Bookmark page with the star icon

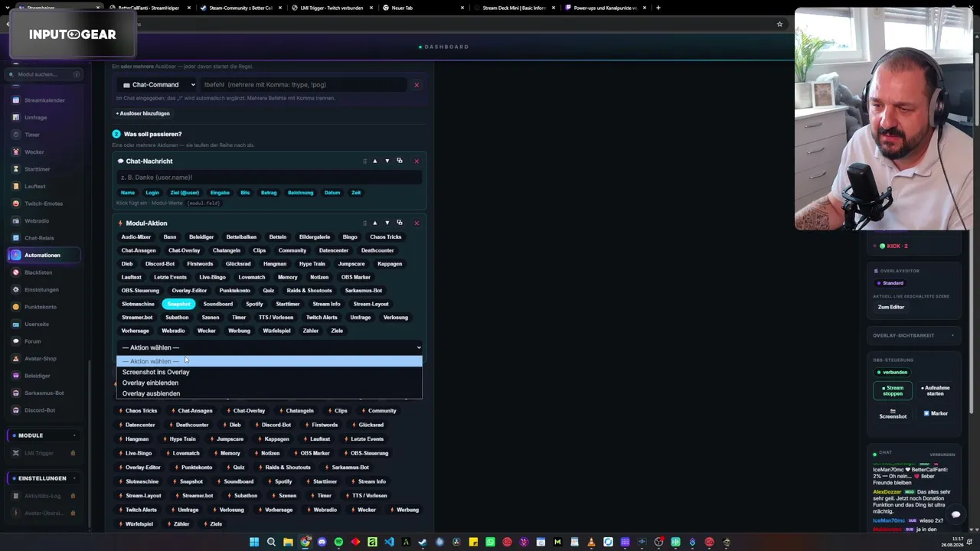click(x=779, y=24)
